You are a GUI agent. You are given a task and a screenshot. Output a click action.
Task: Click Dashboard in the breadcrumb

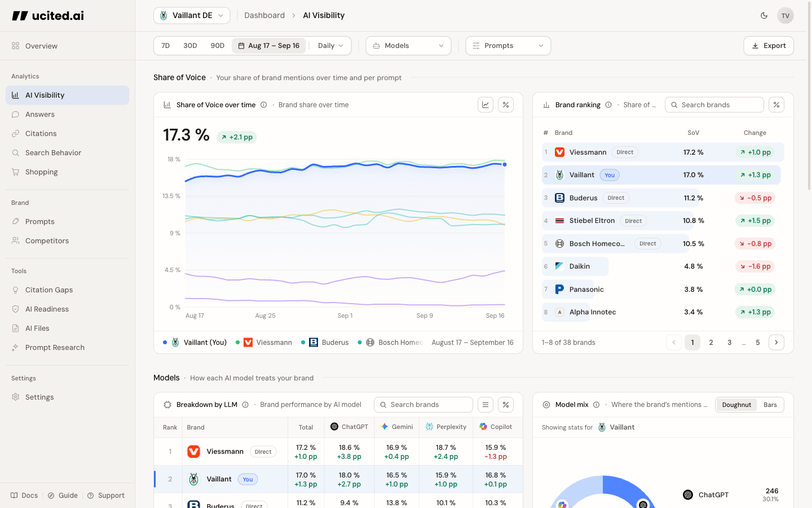[264, 15]
